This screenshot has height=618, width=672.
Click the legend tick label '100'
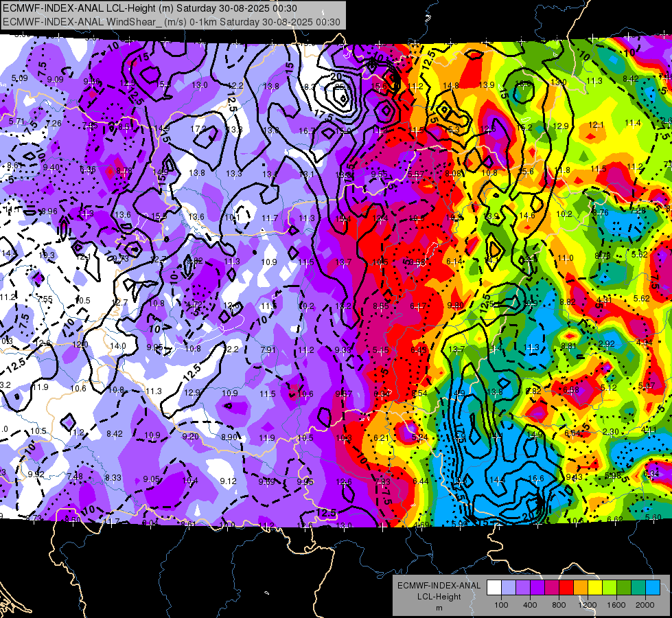coord(501,605)
